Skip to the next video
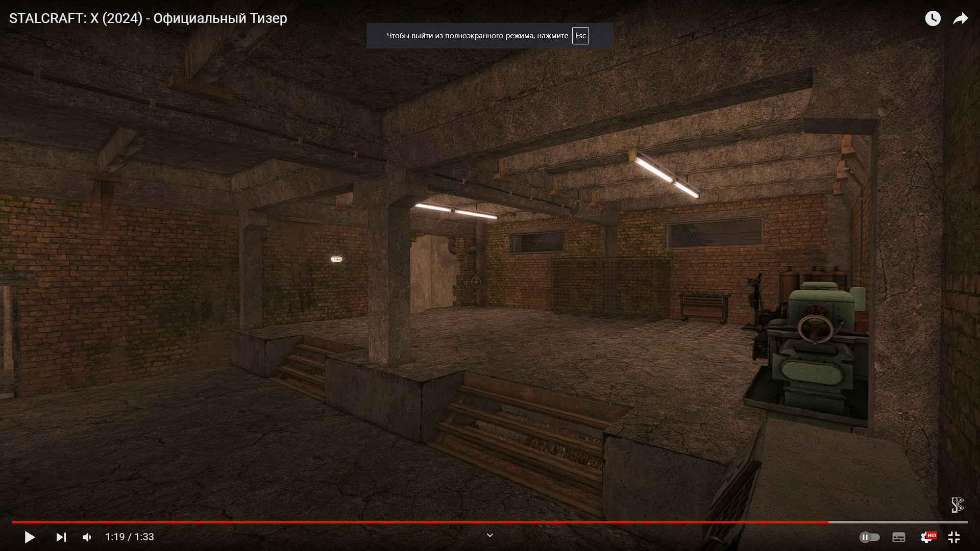 pos(61,537)
